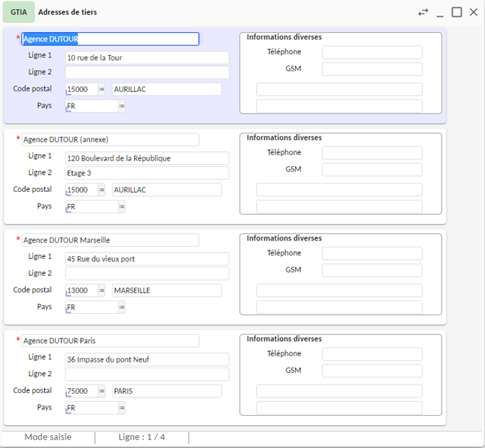Click the GTIA function code badge
The image size is (485, 448).
coord(19,12)
